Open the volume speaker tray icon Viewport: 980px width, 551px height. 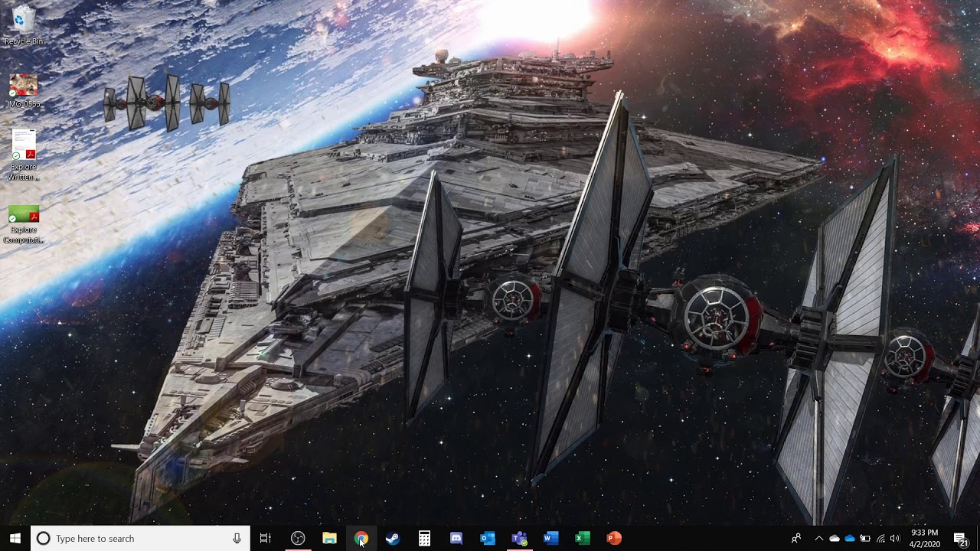point(895,539)
